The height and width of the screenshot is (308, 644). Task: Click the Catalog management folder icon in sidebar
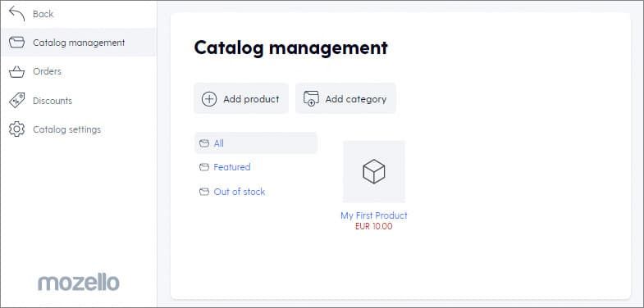pos(17,43)
